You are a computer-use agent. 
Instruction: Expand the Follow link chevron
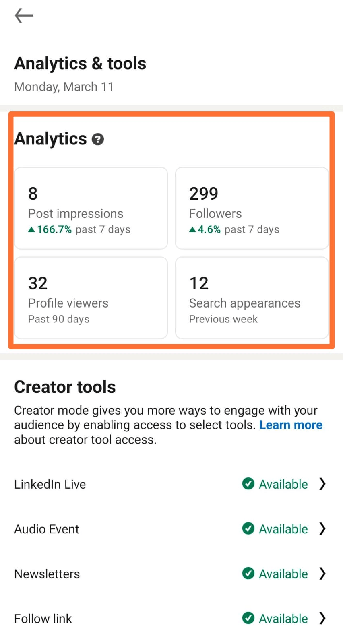[322, 619]
